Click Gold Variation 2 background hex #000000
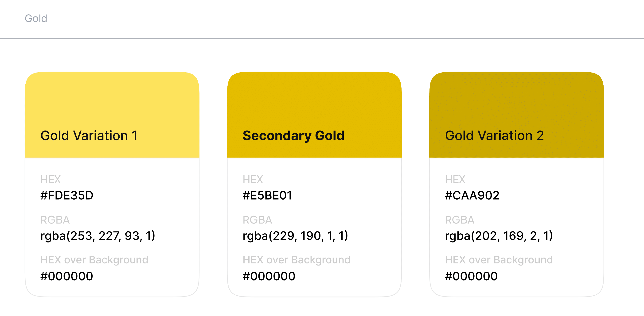This screenshot has height=316, width=644. pos(471,276)
